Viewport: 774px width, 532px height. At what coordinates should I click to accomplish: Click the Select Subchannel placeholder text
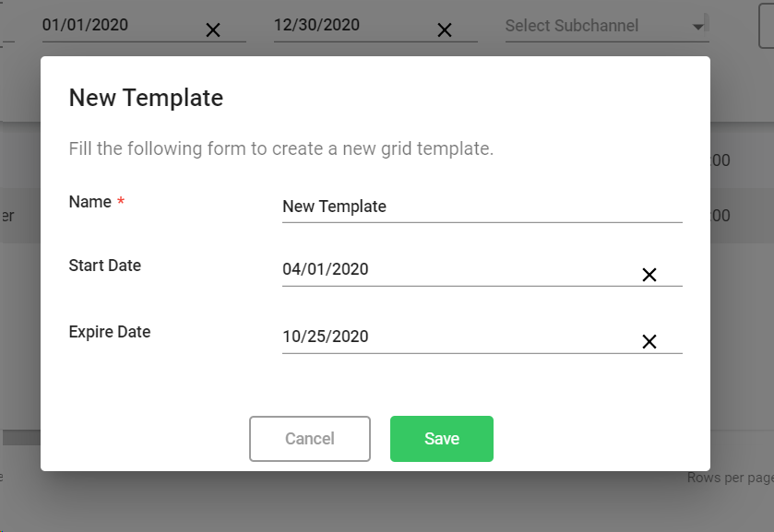pos(572,26)
